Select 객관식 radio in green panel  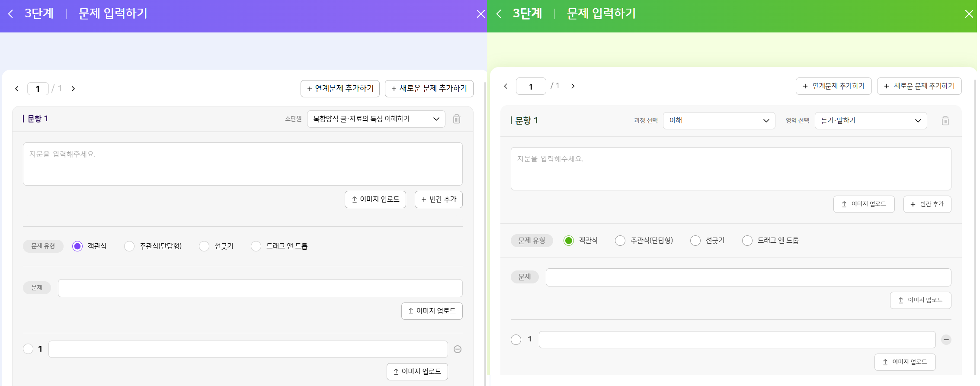569,241
